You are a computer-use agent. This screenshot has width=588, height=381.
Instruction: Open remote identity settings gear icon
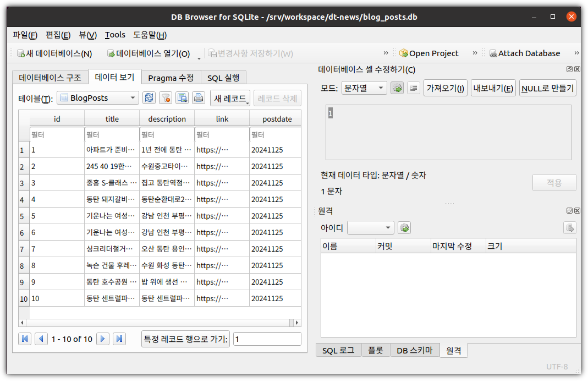(x=404, y=228)
